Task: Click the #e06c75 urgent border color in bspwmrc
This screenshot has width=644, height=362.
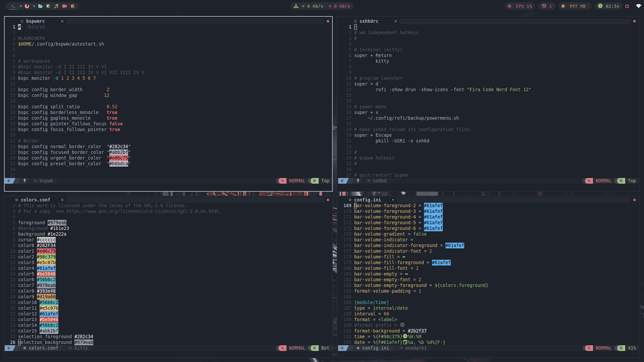Action: pos(119,158)
